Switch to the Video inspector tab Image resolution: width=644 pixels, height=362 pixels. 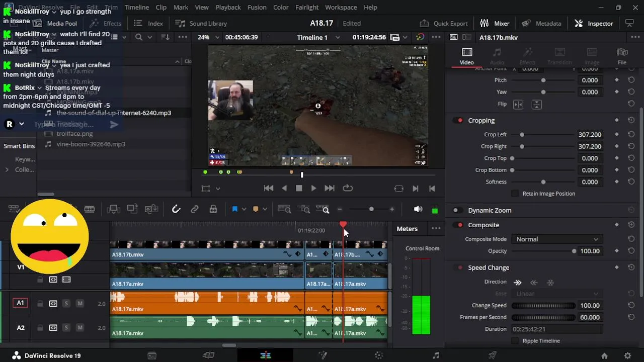point(466,56)
